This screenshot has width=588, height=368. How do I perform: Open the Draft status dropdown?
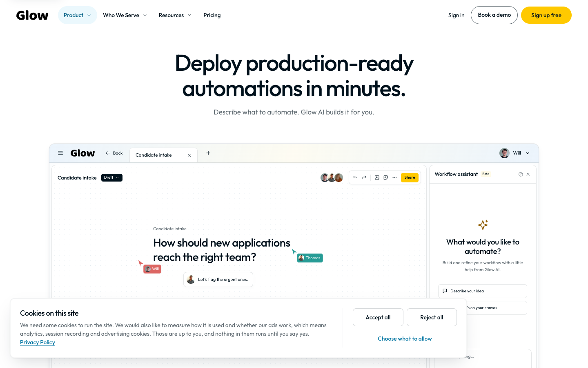tap(112, 177)
